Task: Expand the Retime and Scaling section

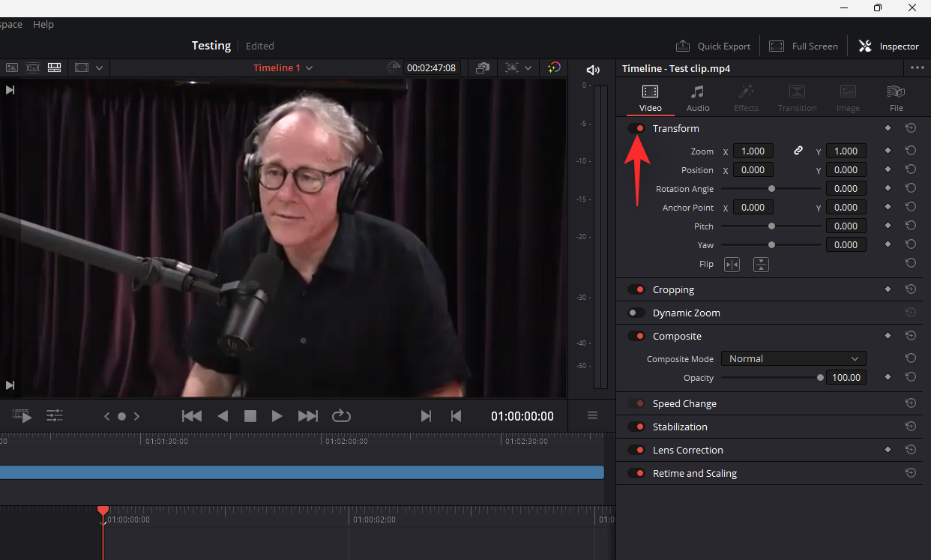Action: (x=694, y=473)
